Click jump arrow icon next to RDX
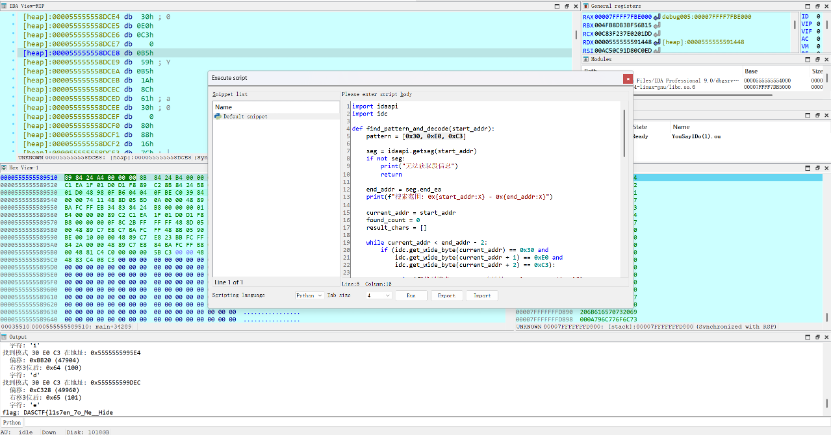Screen dimensions: 832x436 click(658, 43)
